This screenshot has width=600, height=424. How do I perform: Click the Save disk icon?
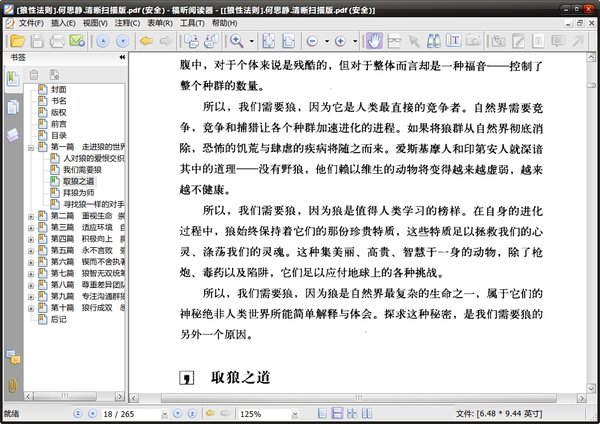37,41
